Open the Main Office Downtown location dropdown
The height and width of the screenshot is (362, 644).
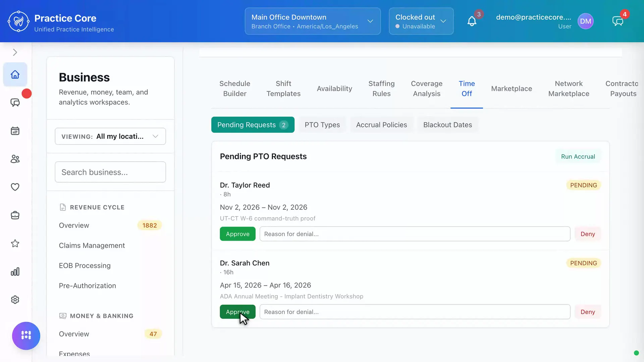[x=313, y=21]
